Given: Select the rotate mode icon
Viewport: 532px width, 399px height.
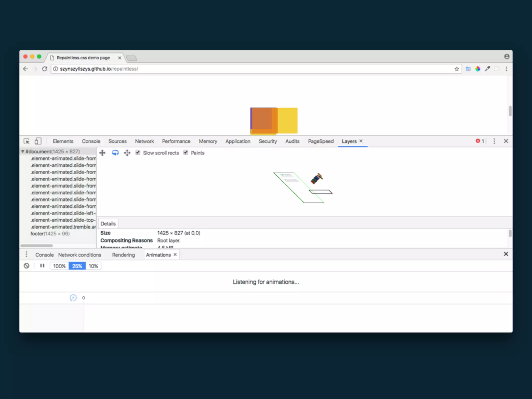Looking at the screenshot, I should click(115, 153).
